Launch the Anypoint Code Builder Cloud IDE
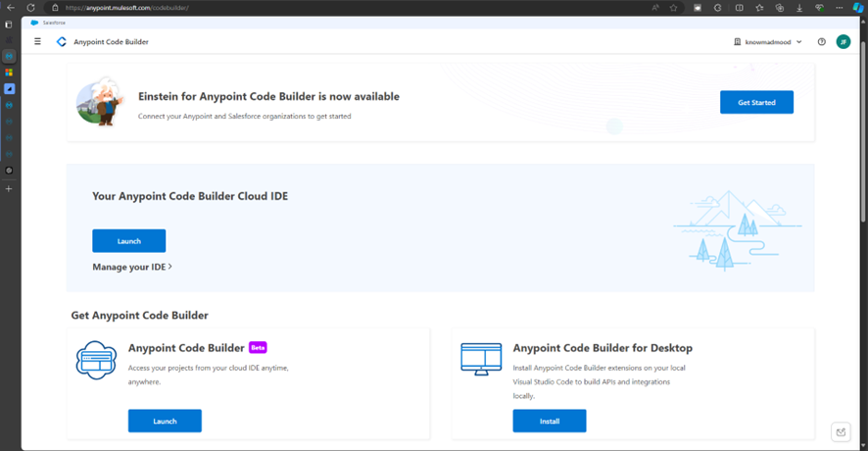 point(129,241)
